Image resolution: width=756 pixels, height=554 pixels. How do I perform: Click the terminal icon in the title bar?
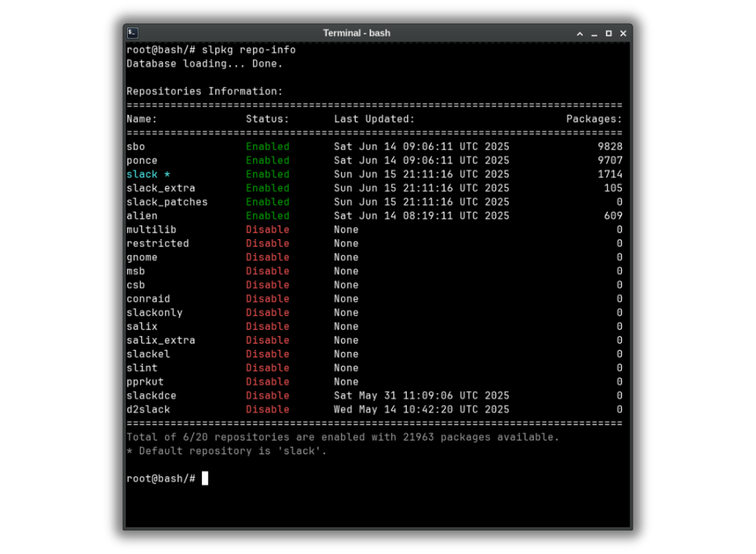pos(132,33)
